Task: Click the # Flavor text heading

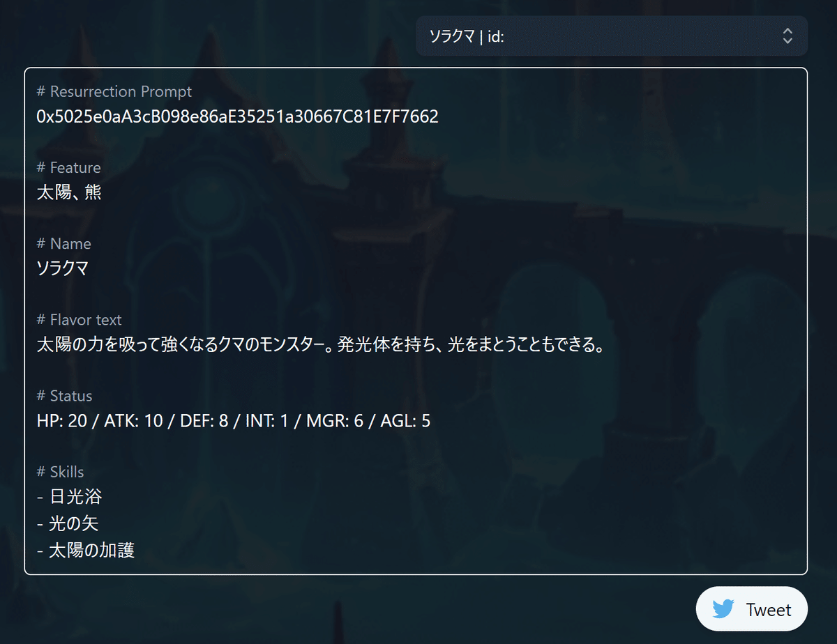Action: (79, 319)
